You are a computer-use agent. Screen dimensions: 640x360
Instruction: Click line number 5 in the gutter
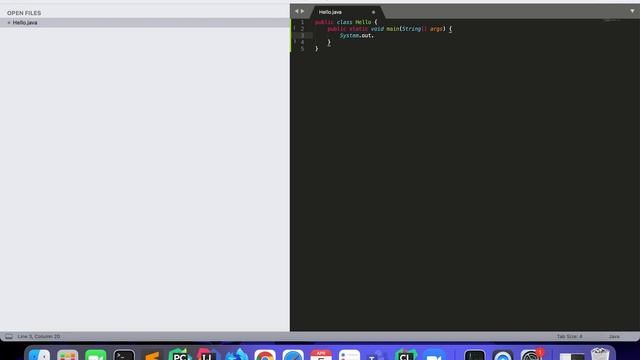302,49
